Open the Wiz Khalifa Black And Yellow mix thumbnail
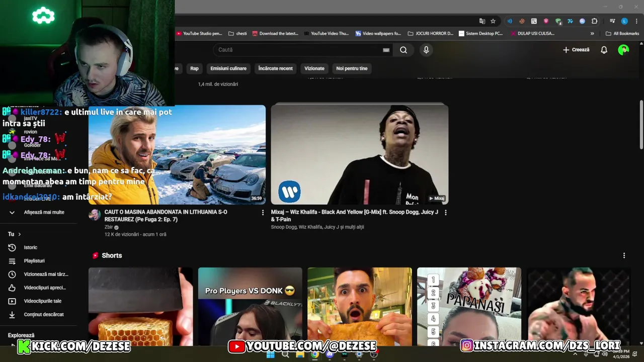 coord(360,154)
